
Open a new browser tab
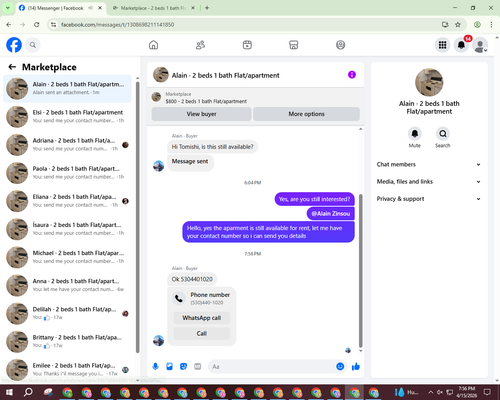pos(207,8)
